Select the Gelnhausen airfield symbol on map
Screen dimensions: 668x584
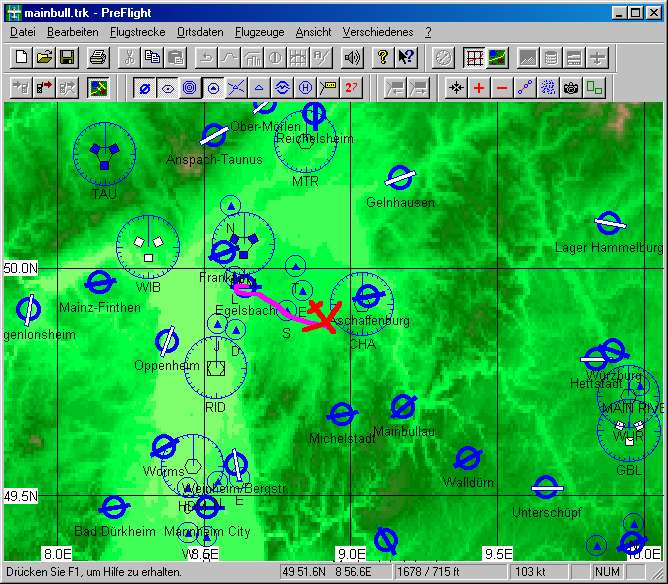[400, 178]
